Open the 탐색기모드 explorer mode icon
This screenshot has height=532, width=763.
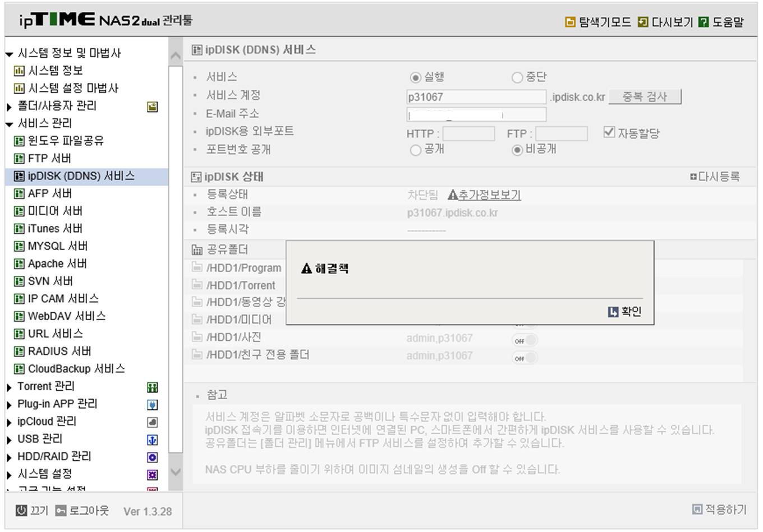570,22
